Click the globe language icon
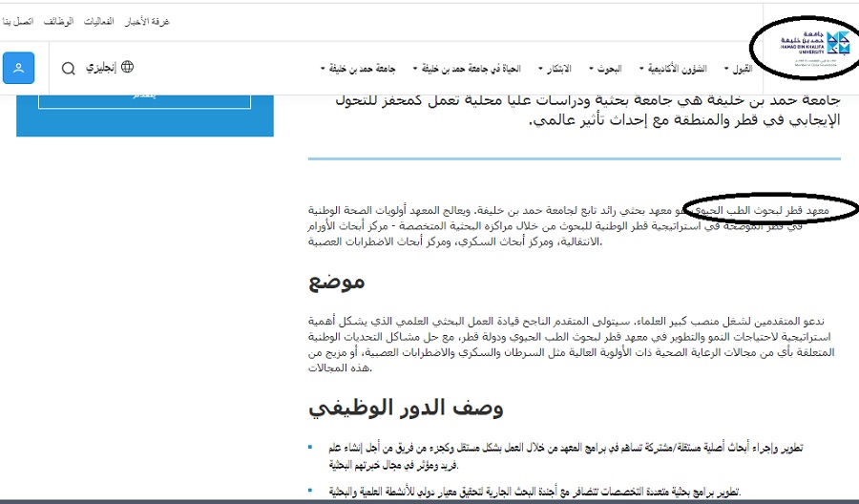Image resolution: width=859 pixels, height=504 pixels. tap(127, 68)
